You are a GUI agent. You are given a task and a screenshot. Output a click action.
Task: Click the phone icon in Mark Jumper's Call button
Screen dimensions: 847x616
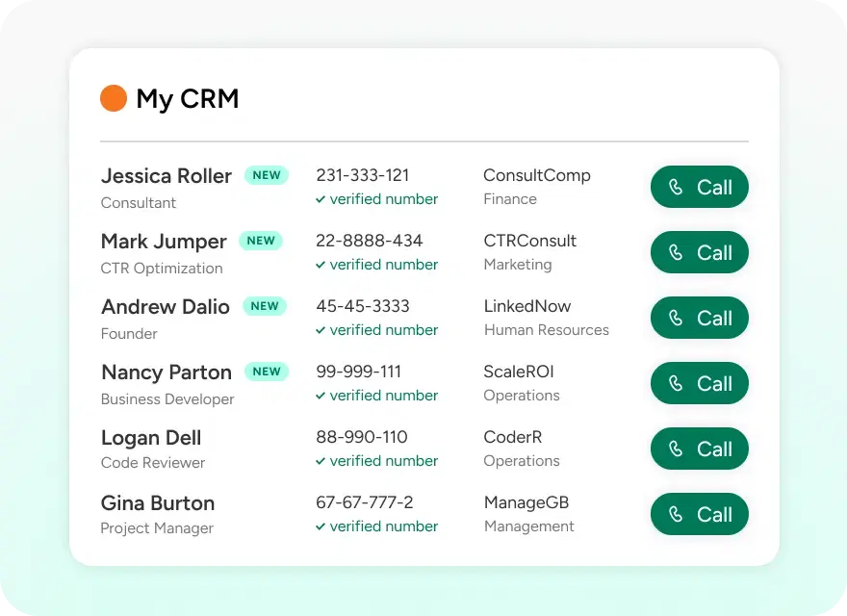676,252
